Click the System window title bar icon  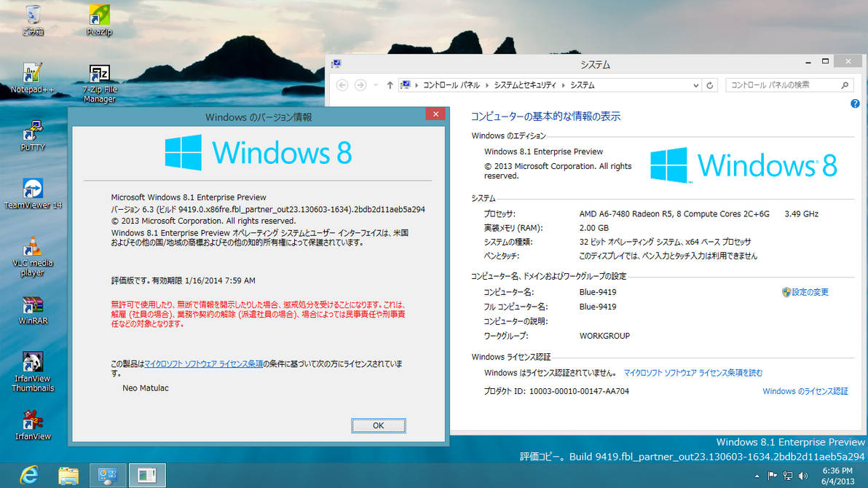click(336, 64)
